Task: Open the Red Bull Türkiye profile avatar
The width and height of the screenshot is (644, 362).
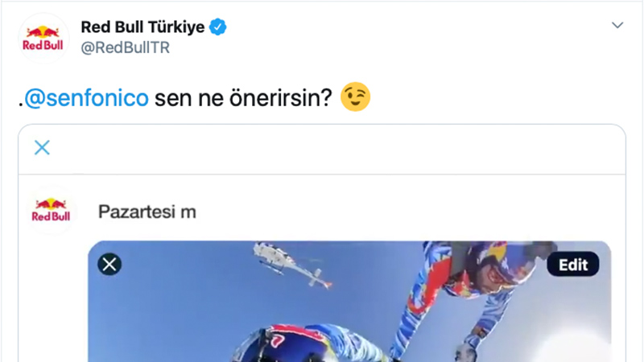Action: point(43,38)
